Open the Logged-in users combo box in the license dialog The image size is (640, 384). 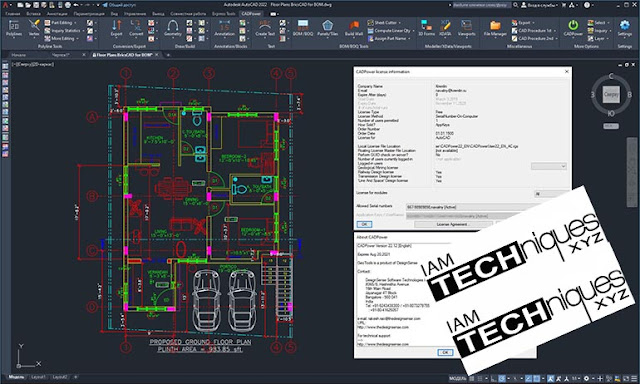coord(549,166)
